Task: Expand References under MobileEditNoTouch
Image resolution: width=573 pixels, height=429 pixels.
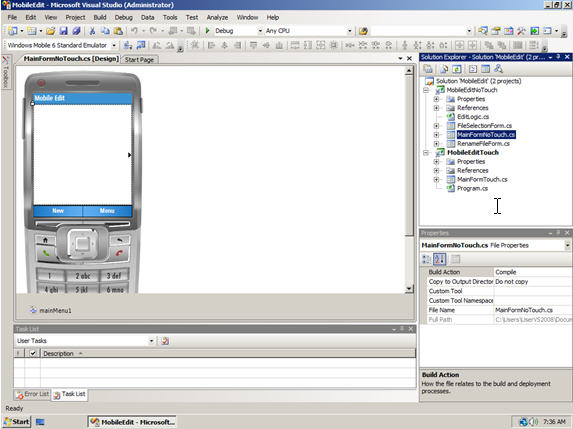Action: coord(436,108)
